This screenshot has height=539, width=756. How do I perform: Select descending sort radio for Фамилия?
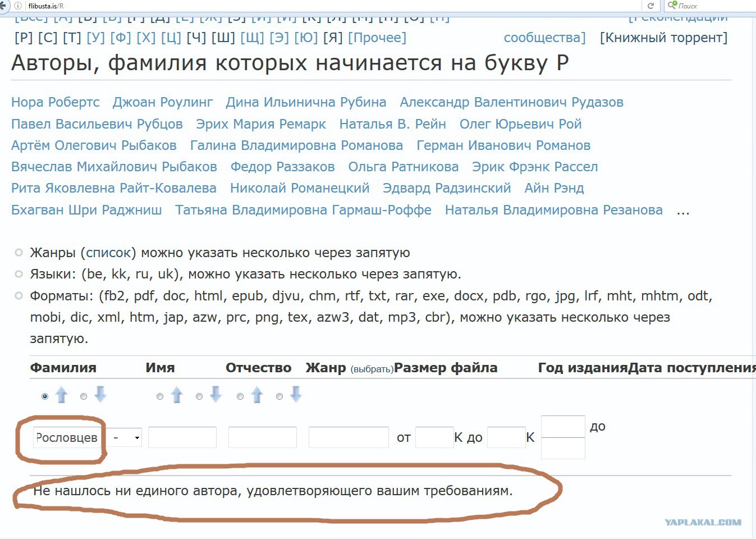tap(84, 396)
